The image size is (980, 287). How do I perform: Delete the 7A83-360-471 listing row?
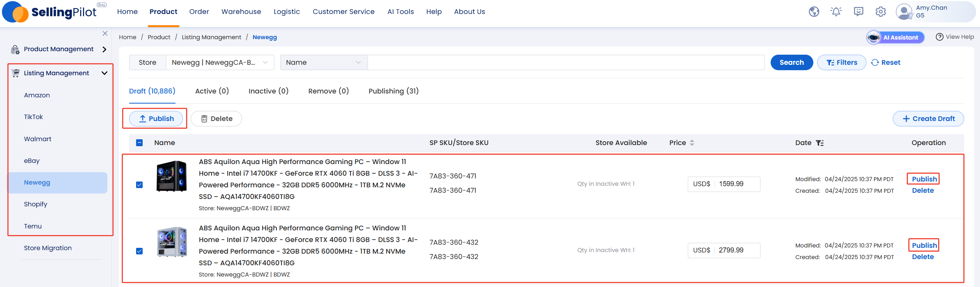pyautogui.click(x=923, y=190)
